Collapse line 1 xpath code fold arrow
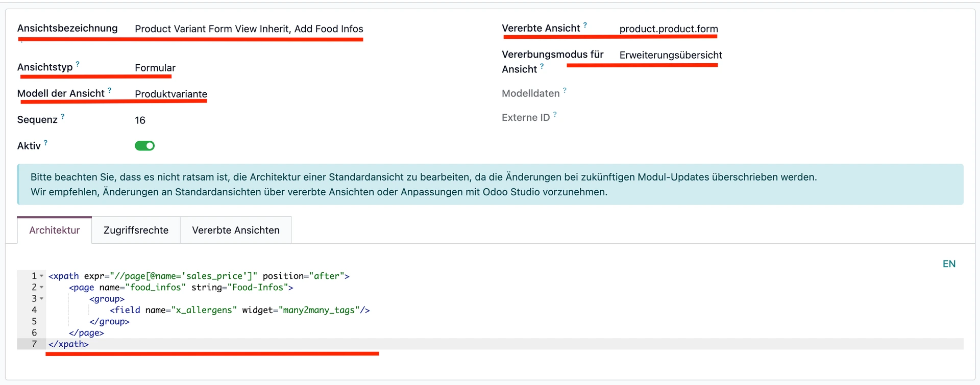The width and height of the screenshot is (980, 385). pos(41,275)
